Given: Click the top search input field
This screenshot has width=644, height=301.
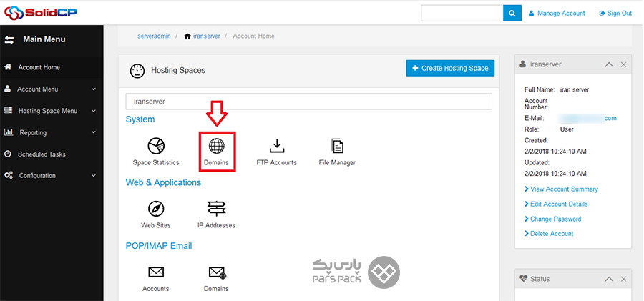Looking at the screenshot, I should 462,13.
